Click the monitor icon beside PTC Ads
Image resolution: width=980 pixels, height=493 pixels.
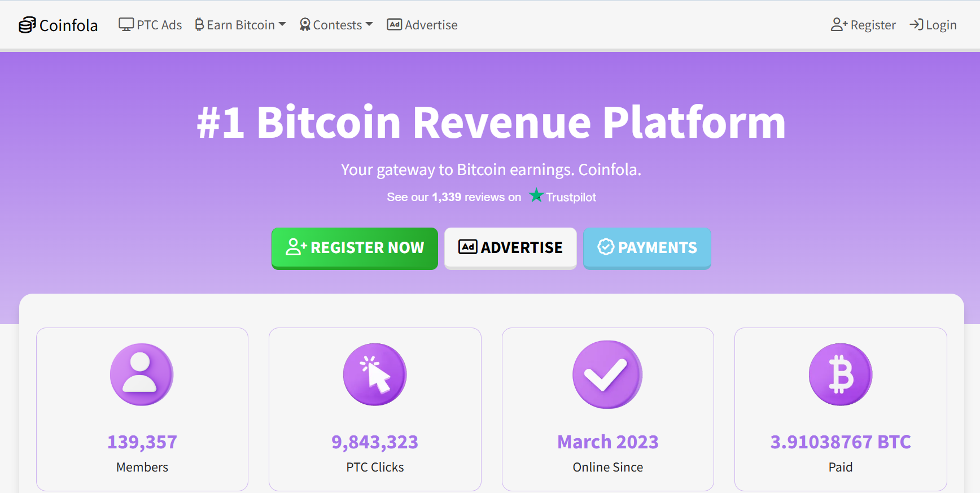pyautogui.click(x=126, y=25)
